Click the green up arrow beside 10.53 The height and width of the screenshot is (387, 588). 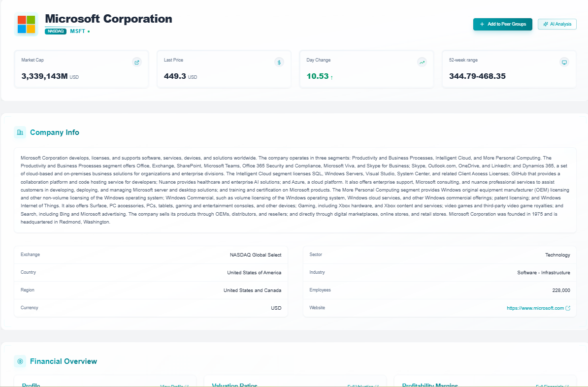(331, 77)
